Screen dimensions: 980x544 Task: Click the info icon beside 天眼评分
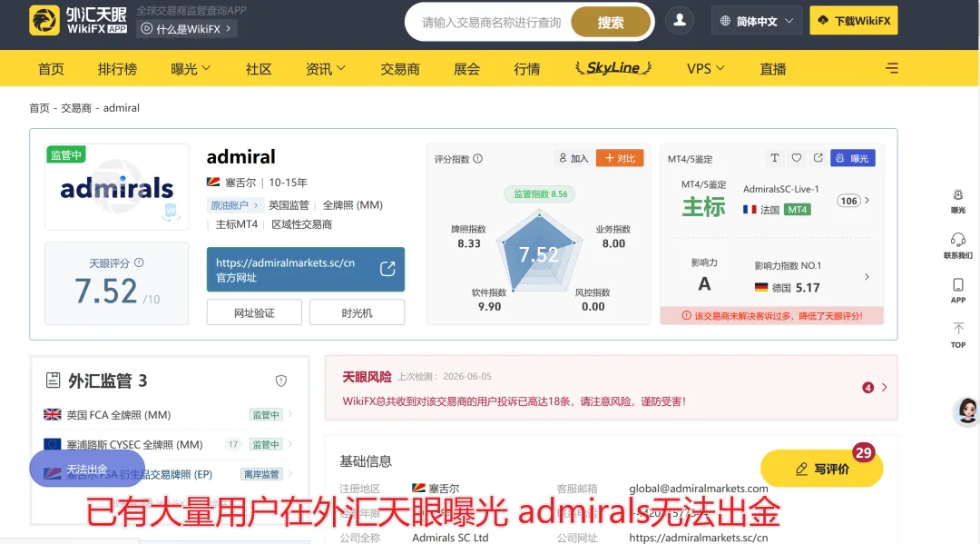[x=140, y=262]
